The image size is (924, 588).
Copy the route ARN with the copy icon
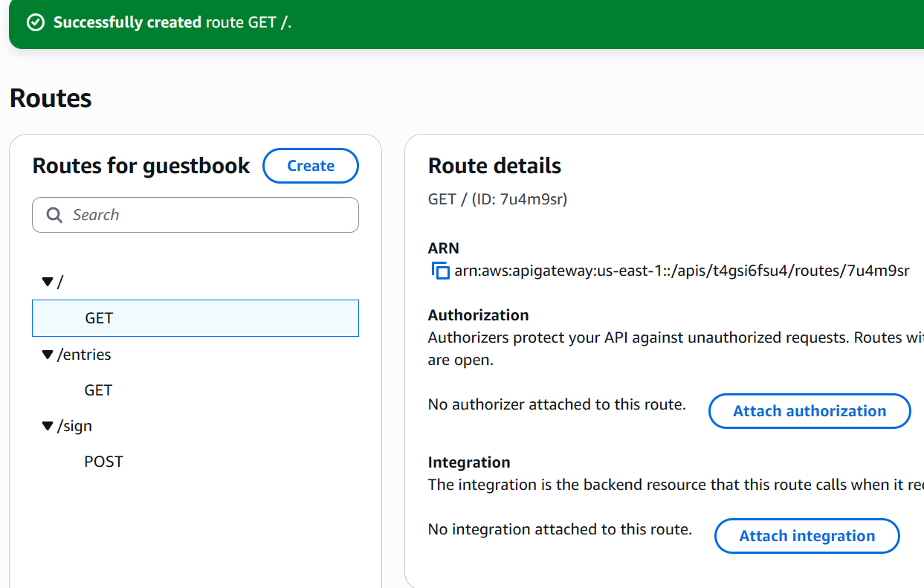pyautogui.click(x=441, y=271)
